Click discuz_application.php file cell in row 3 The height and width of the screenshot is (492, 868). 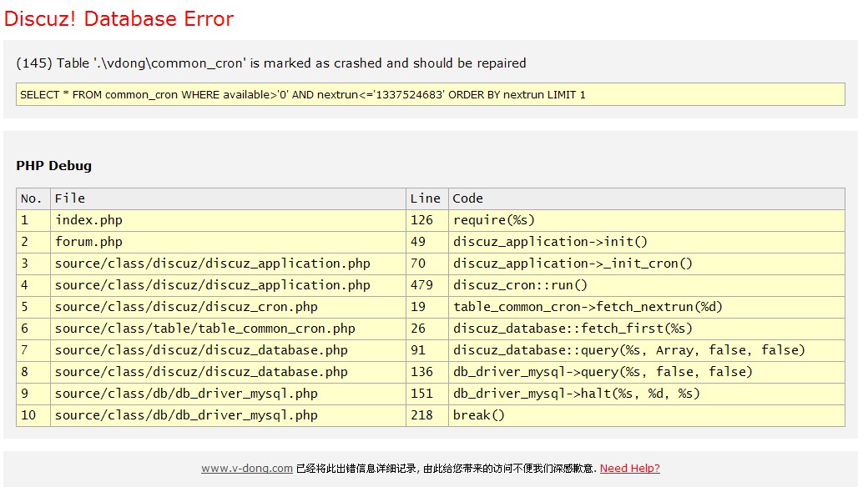click(228, 264)
